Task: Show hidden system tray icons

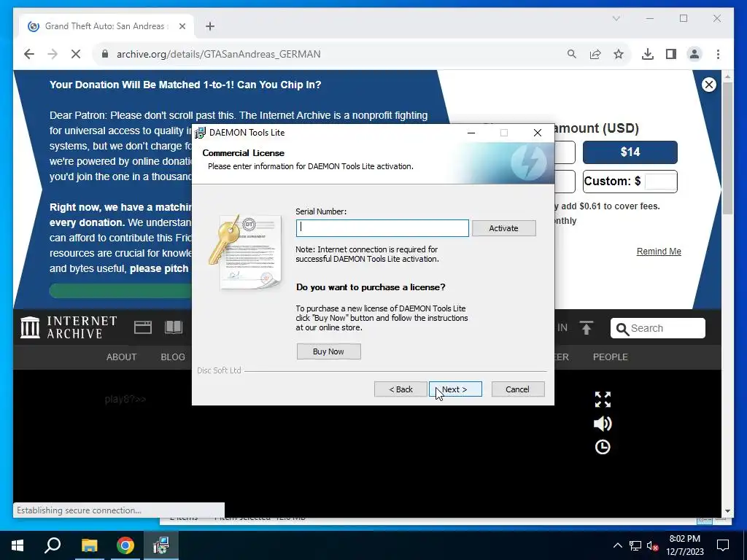Action: pyautogui.click(x=617, y=545)
